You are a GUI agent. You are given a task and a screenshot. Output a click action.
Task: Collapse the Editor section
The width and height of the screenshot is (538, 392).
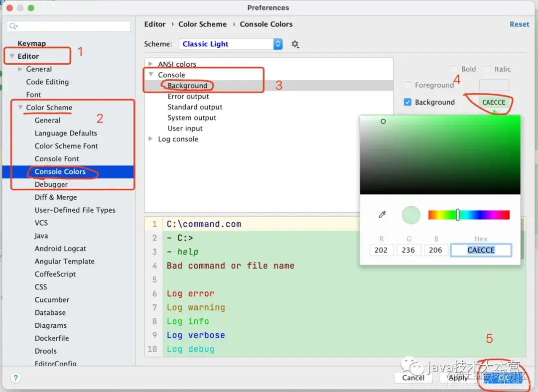[12, 56]
